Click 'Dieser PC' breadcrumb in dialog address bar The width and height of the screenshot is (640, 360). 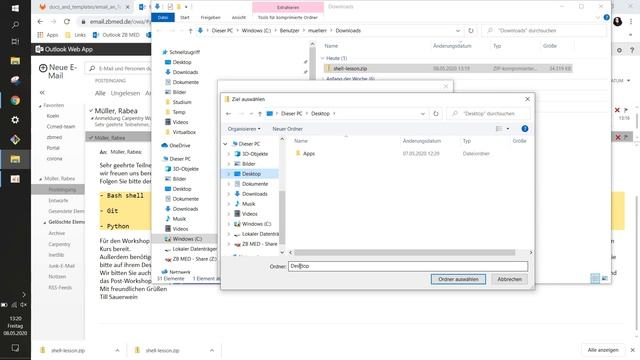291,114
